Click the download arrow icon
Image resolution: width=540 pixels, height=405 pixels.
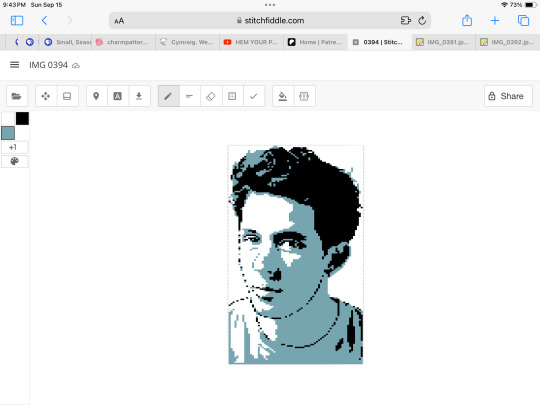[x=139, y=96]
